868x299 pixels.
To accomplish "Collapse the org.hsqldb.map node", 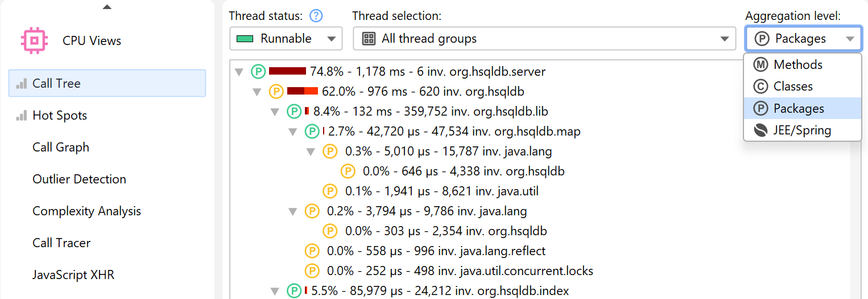I will pos(293,132).
